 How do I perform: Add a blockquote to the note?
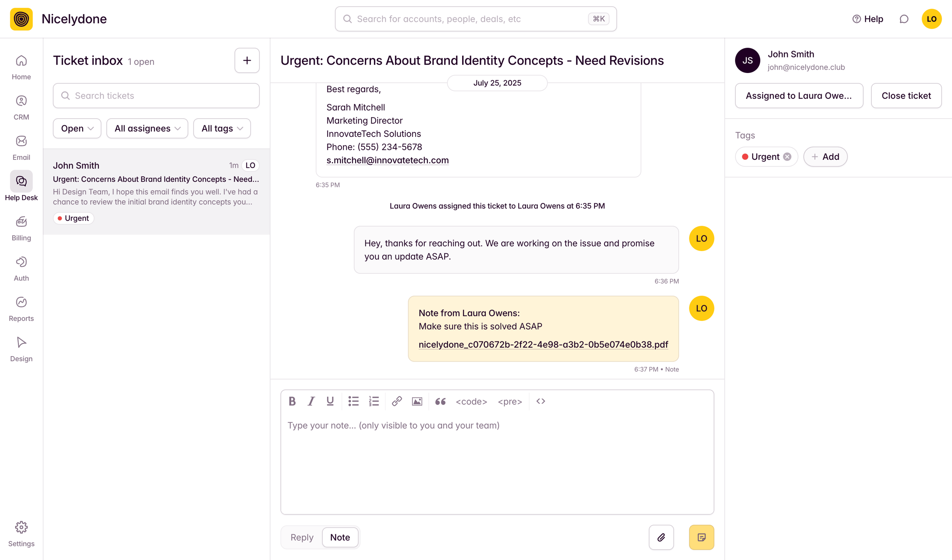(440, 401)
